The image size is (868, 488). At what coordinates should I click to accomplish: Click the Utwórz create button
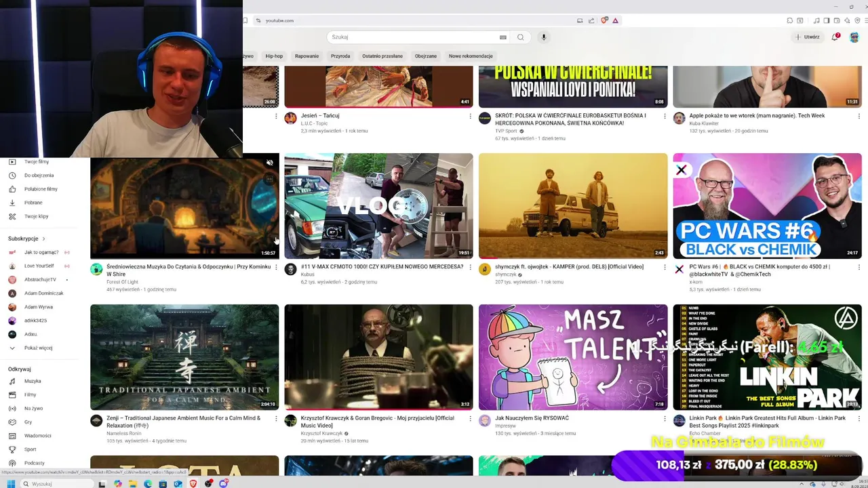808,37
